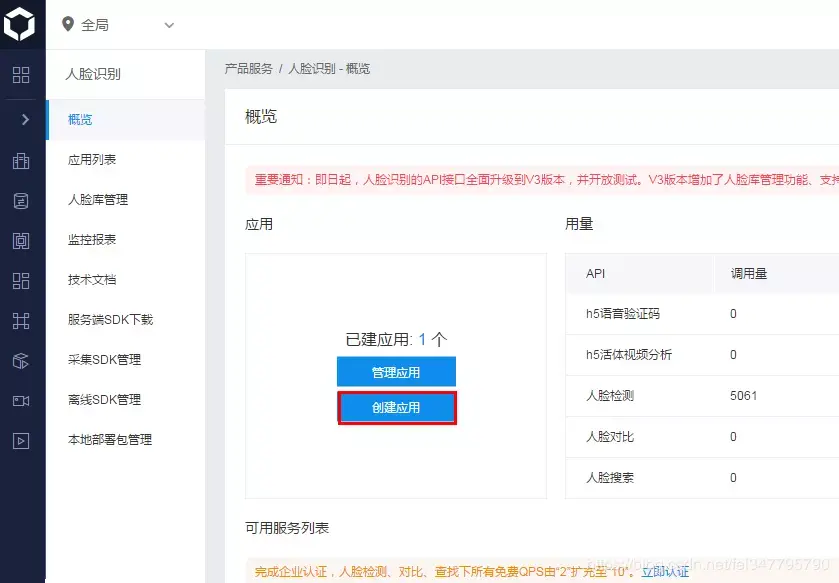This screenshot has width=839, height=583.
Task: Click the four-squares icon in the sidebar
Action: pos(21,281)
